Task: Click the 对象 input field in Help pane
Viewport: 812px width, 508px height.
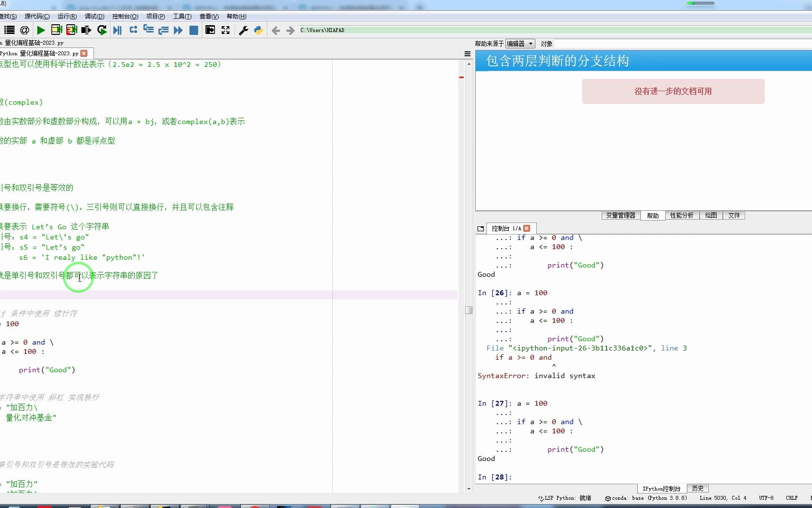Action: pyautogui.click(x=683, y=44)
